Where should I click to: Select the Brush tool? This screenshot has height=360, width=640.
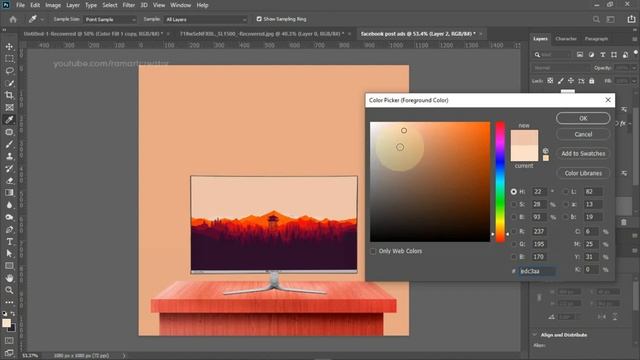[9, 144]
